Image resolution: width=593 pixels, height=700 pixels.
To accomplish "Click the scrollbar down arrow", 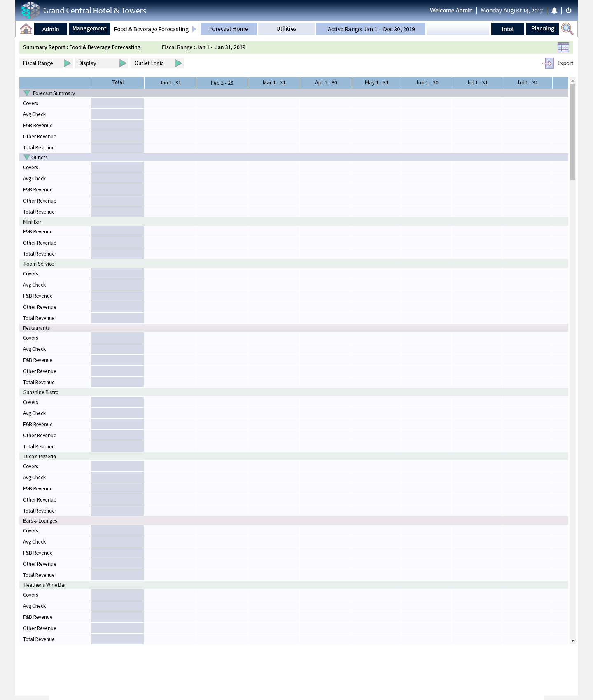I will click(x=572, y=641).
